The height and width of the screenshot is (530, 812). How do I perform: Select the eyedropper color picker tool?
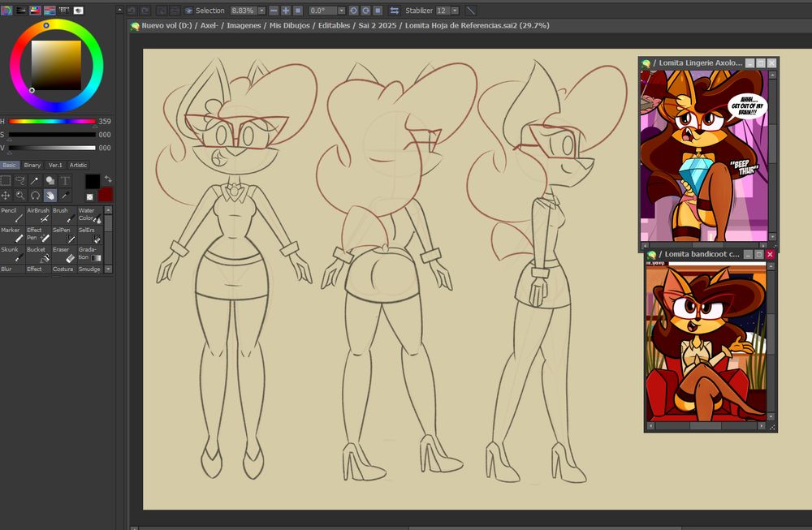tap(65, 195)
